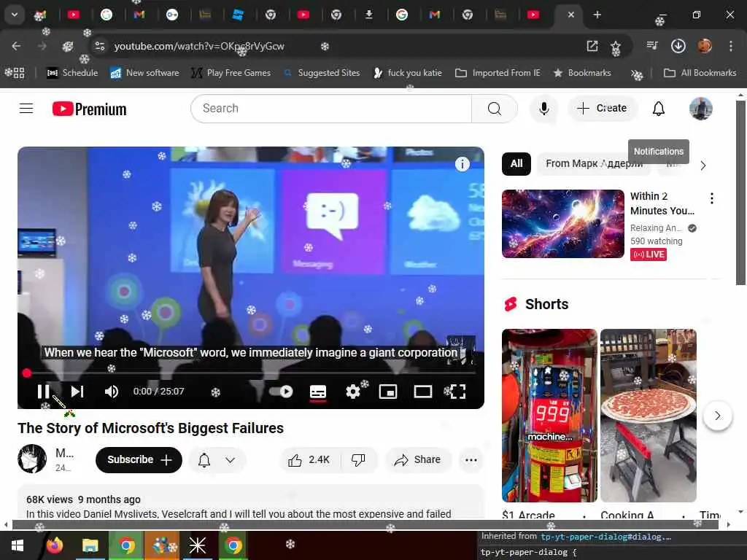Select the From Марк Аддерли chip
The height and width of the screenshot is (560, 747).
tap(594, 164)
